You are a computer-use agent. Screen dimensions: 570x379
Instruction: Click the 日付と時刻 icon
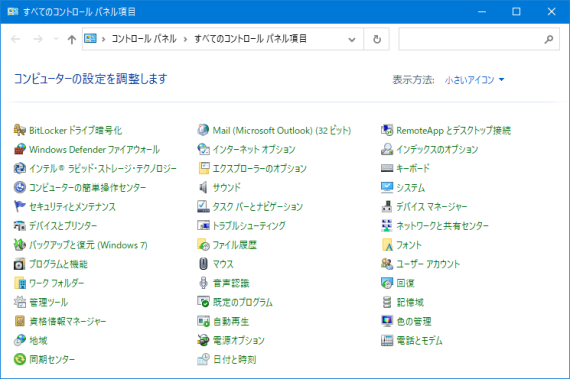coord(203,359)
